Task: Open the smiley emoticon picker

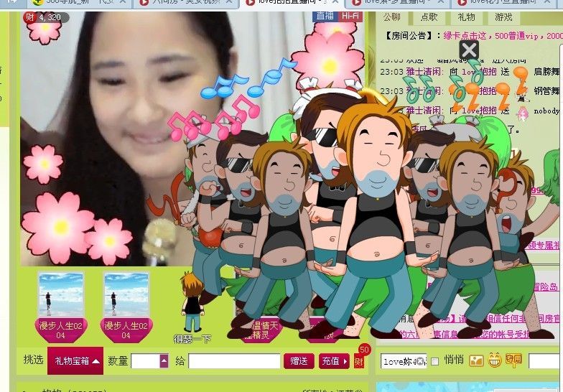Action: tap(494, 360)
